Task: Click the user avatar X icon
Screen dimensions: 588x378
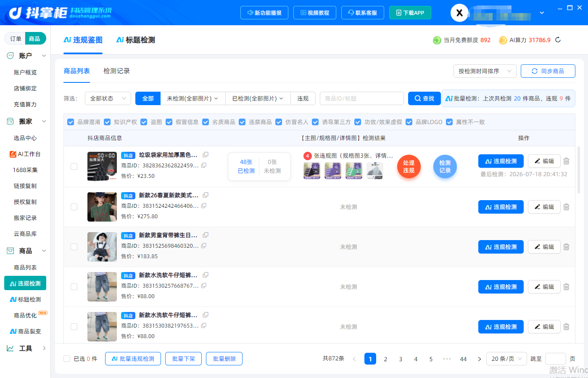Action: coord(459,13)
